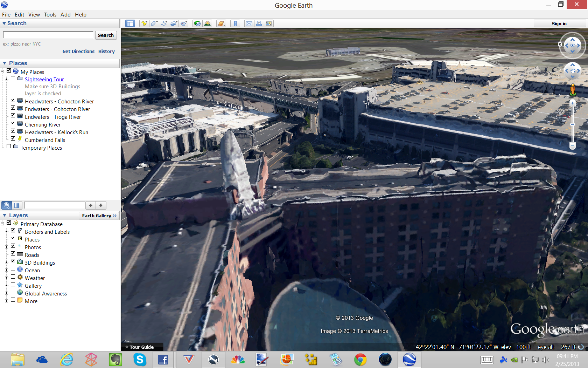The image size is (588, 368).
Task: Expand the Borders and Labels layer
Action: [x=6, y=232]
